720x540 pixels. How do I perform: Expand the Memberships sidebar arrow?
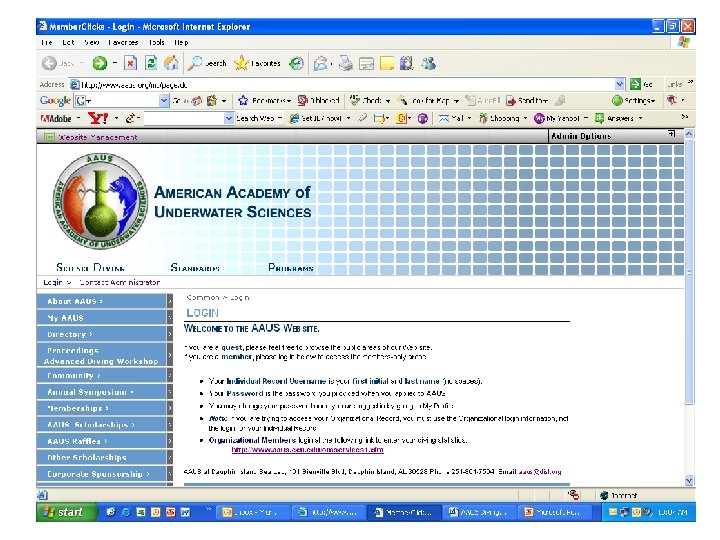[x=169, y=408]
